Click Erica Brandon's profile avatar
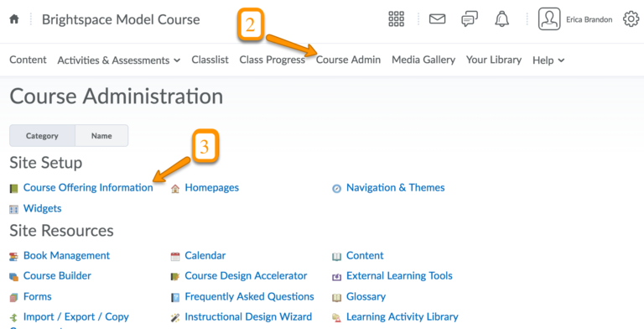This screenshot has width=644, height=329. (549, 19)
